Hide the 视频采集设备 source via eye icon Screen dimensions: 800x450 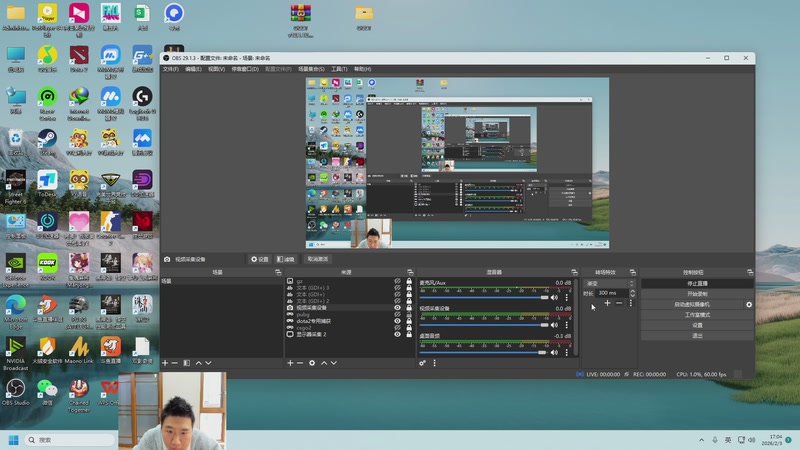(x=397, y=308)
